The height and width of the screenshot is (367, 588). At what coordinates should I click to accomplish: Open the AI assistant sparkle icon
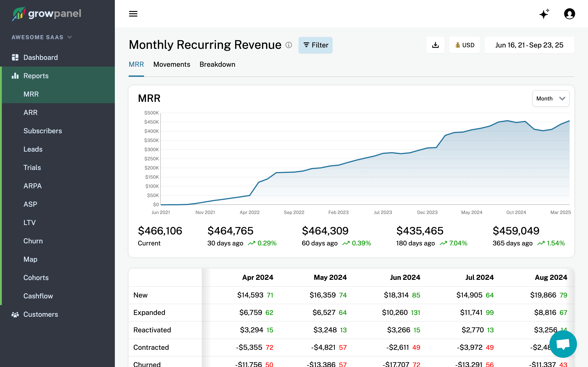point(544,14)
